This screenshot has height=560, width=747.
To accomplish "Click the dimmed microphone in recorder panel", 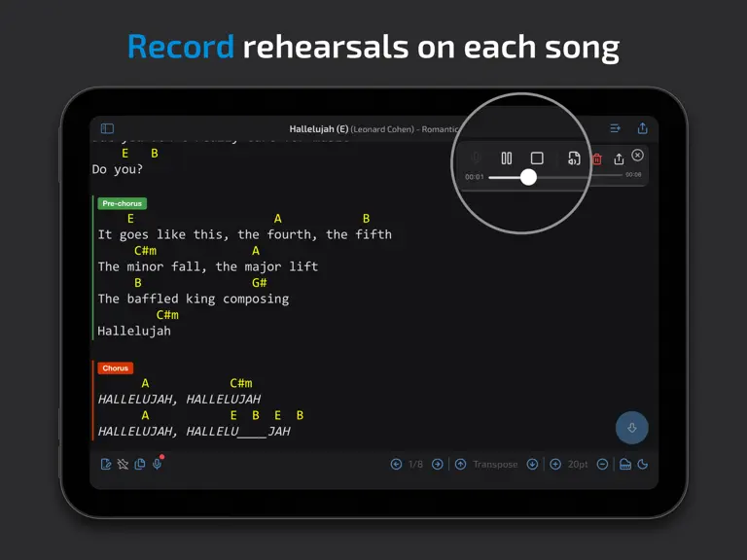I will coord(476,157).
